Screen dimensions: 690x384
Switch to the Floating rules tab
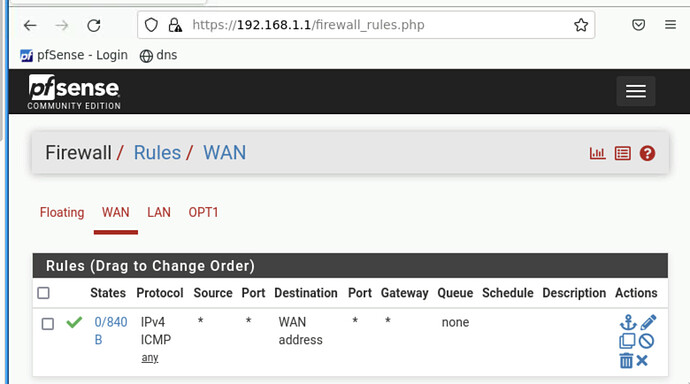point(62,212)
